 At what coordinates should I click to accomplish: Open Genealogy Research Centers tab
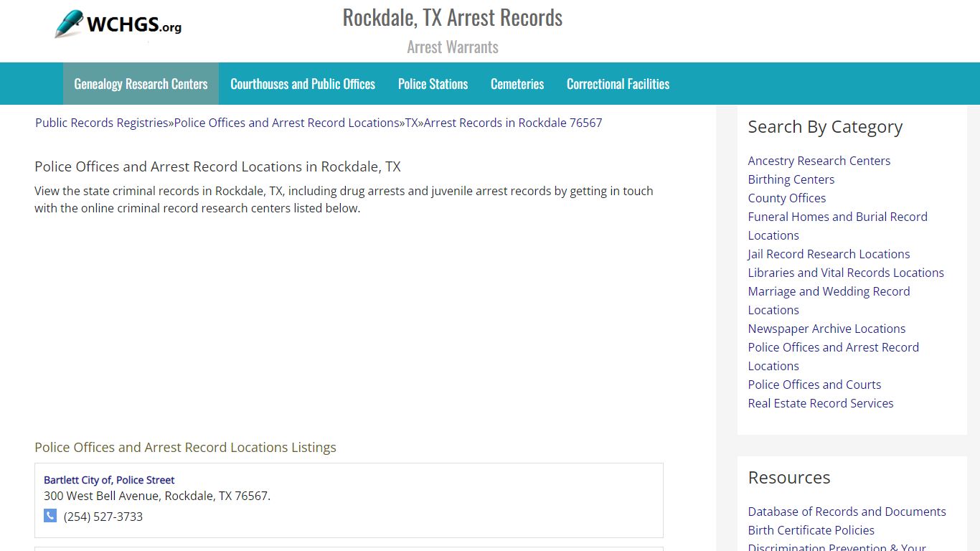point(141,84)
